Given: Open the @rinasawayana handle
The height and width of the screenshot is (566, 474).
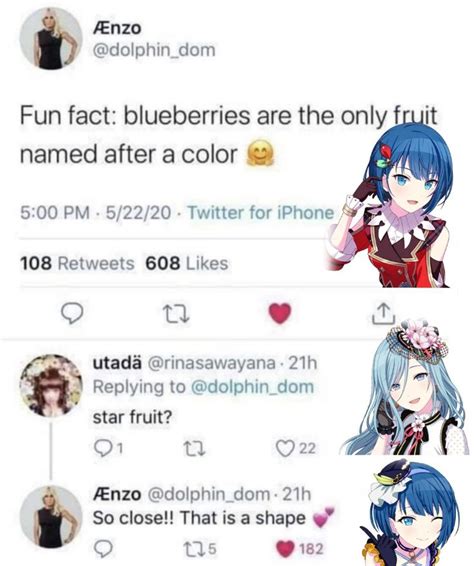Looking at the screenshot, I should (210, 363).
